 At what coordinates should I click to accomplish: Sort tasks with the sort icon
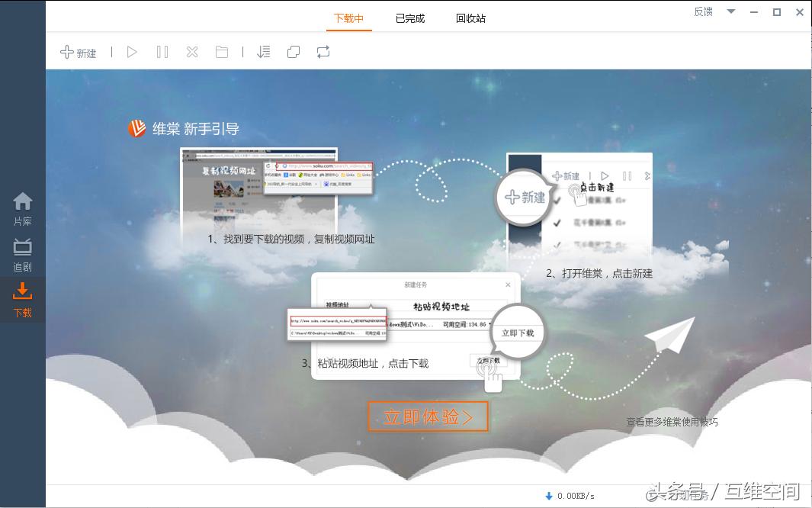[x=264, y=52]
